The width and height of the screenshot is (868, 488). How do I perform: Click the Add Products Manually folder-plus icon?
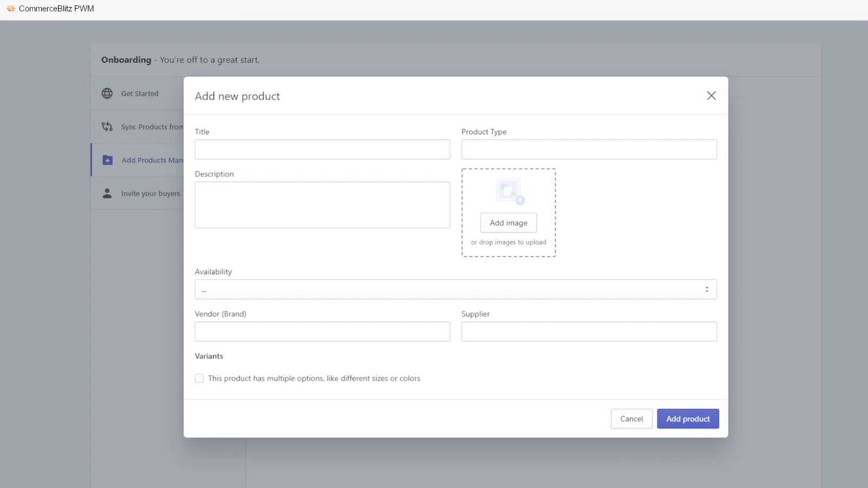(107, 160)
